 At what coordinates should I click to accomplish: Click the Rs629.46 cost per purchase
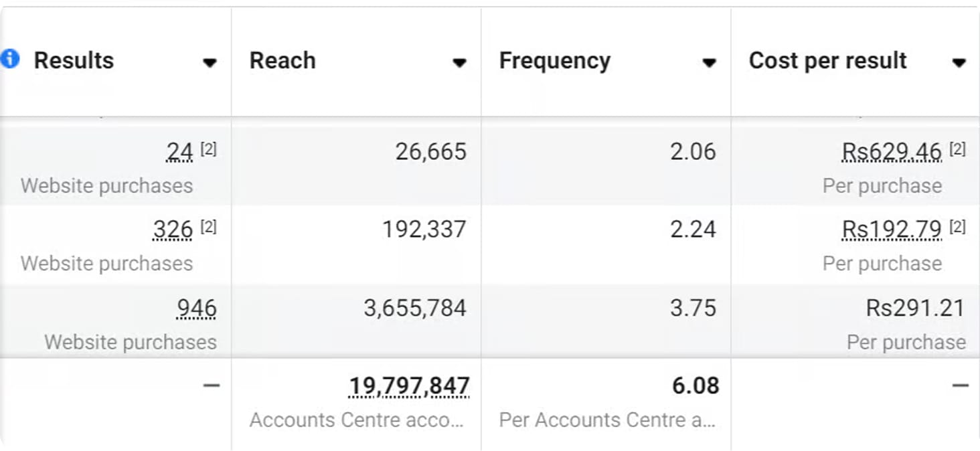tap(892, 153)
